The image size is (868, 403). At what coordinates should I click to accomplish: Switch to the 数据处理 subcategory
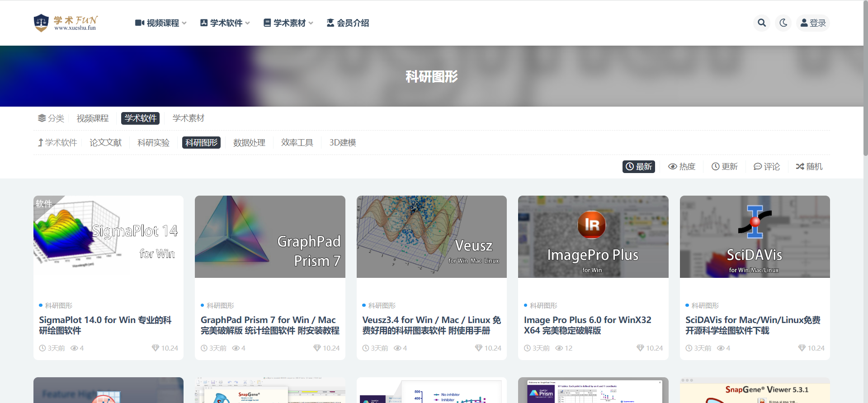(x=249, y=143)
